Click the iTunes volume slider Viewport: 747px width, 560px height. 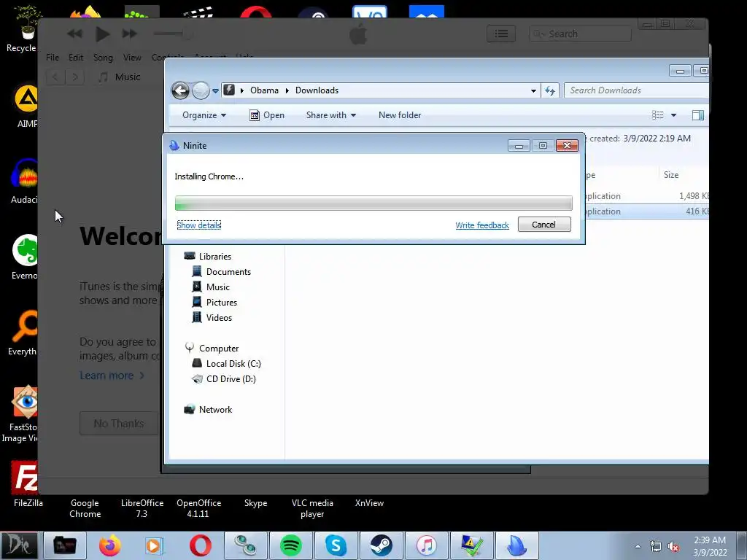[x=172, y=34]
